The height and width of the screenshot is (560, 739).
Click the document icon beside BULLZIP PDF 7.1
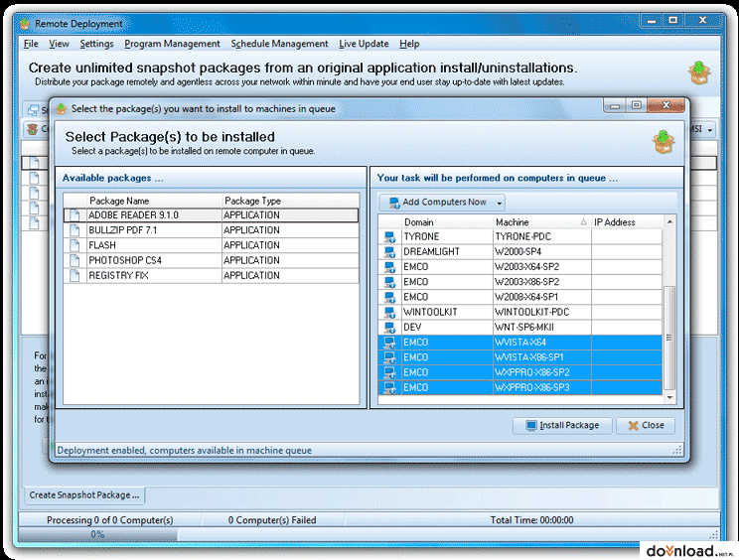pos(74,230)
